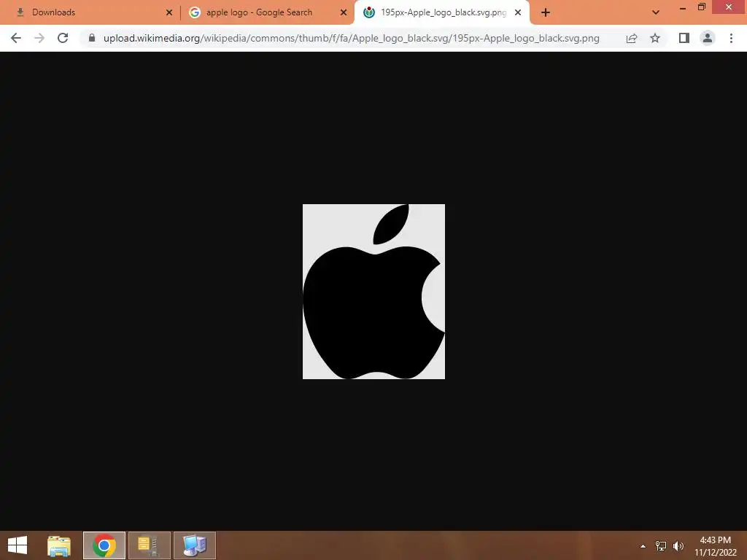Open File Explorer from the taskbar
Screen dimensions: 747x560
pyautogui.click(x=59, y=545)
